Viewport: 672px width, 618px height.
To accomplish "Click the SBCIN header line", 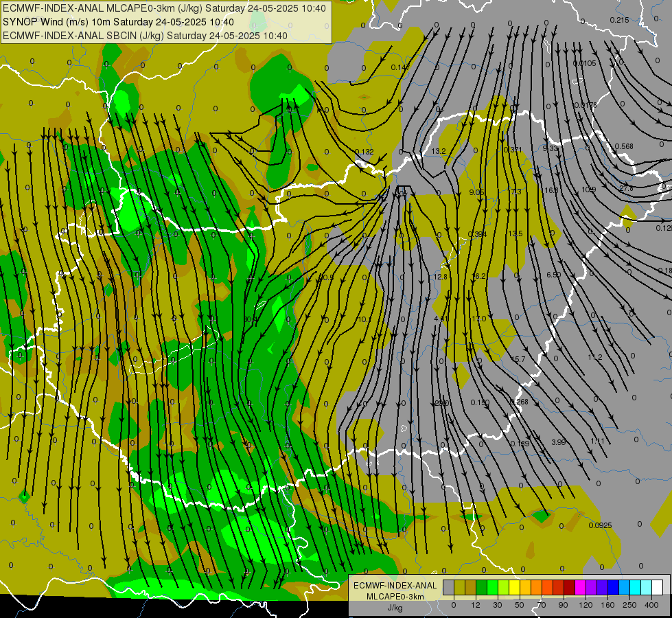I will 145,36.
